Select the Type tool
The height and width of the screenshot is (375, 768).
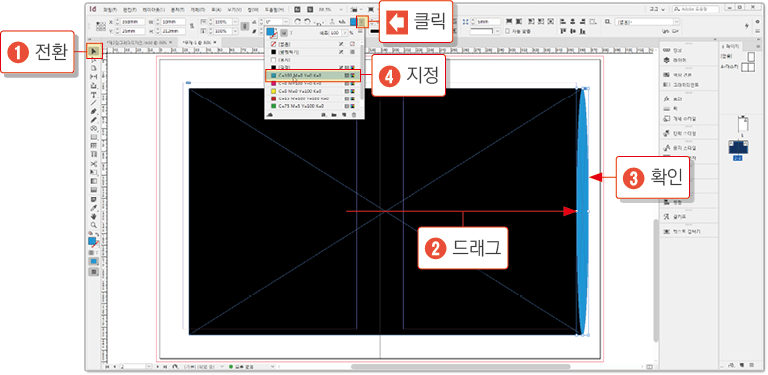pyautogui.click(x=94, y=94)
